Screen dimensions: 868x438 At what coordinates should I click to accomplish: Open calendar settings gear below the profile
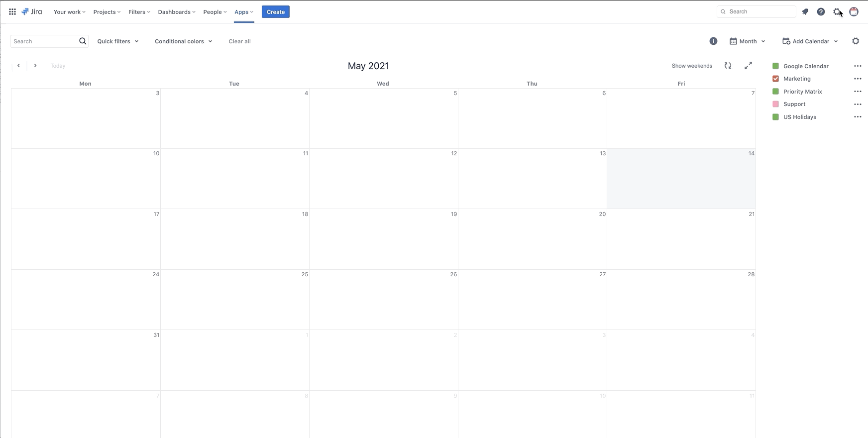(x=856, y=41)
